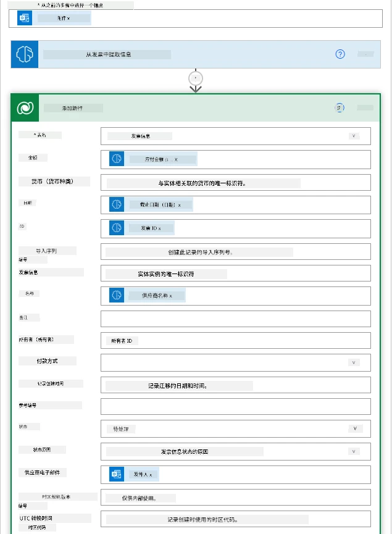This screenshot has width=392, height=534.
Task: Click the AI Builder icon on the 应付金额 token
Action: pos(117,159)
